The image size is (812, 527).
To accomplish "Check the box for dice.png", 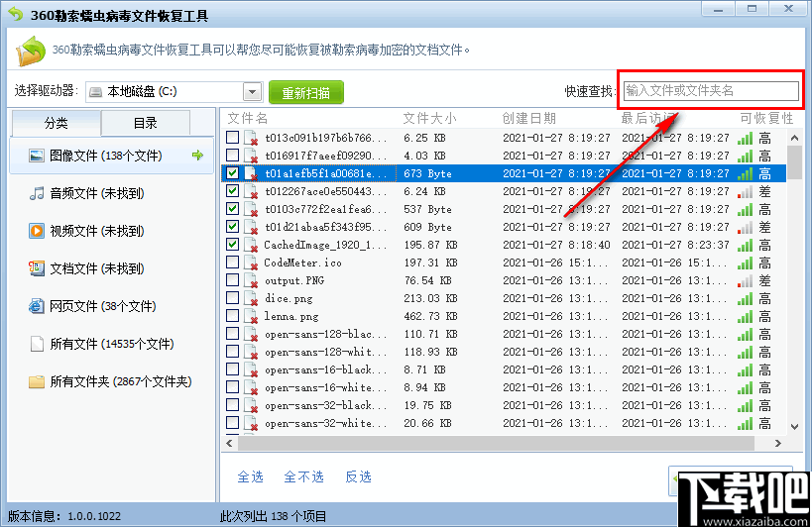I will click(x=233, y=298).
